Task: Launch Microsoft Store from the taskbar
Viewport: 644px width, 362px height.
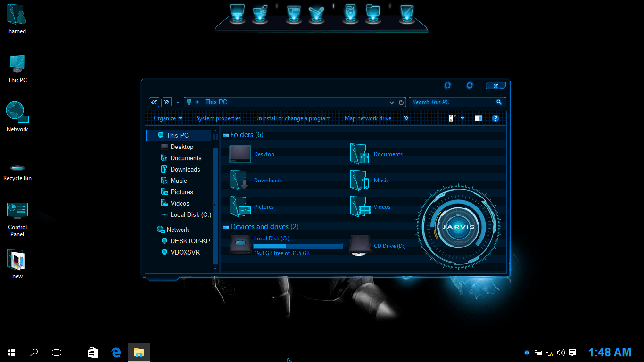Action: pyautogui.click(x=93, y=352)
